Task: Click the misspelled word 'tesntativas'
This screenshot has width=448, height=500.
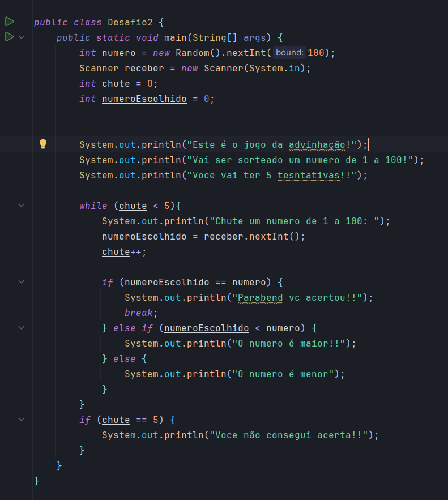Action: pyautogui.click(x=308, y=176)
